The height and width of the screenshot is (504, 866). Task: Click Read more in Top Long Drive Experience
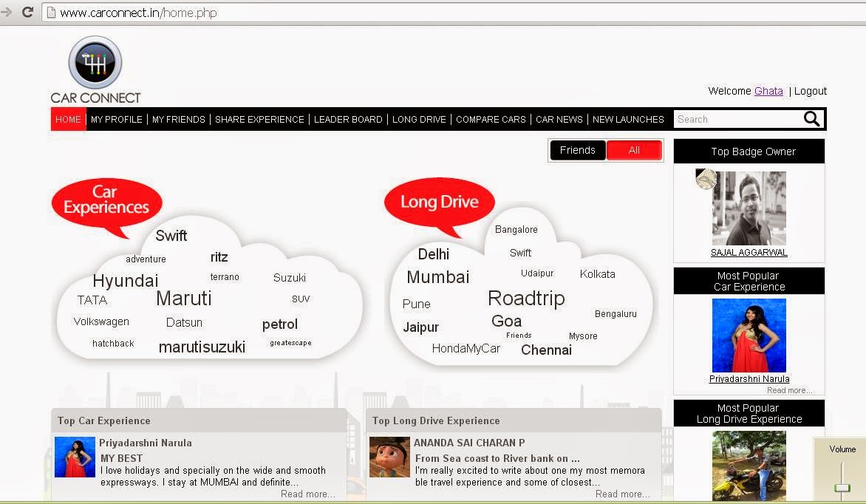(622, 494)
